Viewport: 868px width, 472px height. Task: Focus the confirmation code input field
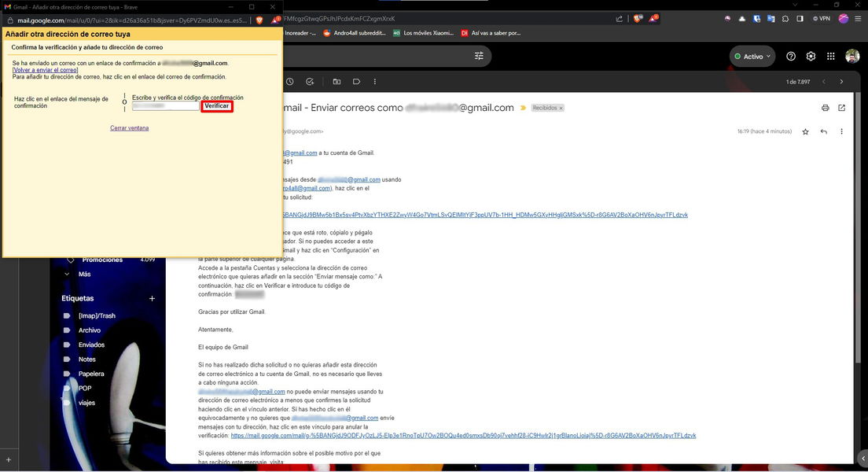166,106
